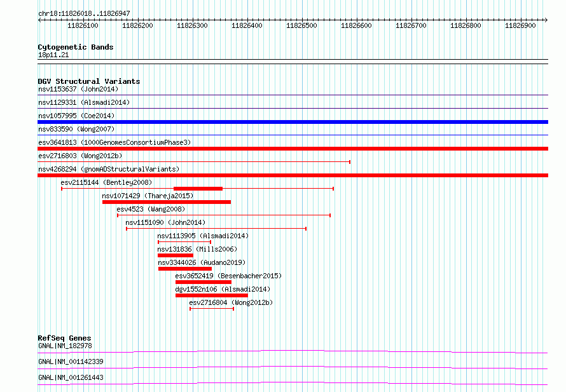Open esv2716803 (Wong2012b) variant
Image resolution: width=566 pixels, height=392 pixels.
(x=80, y=156)
